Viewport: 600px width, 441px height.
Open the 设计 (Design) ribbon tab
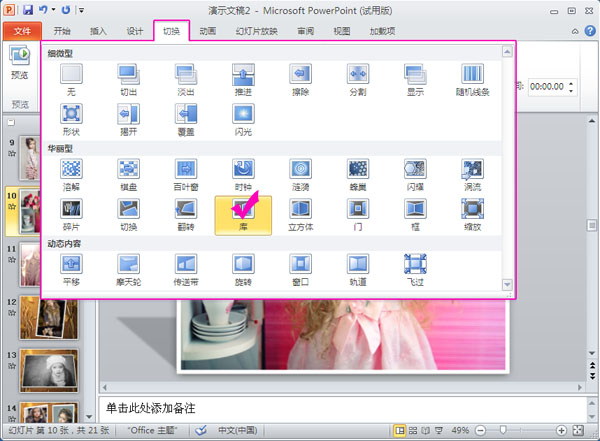coord(135,31)
